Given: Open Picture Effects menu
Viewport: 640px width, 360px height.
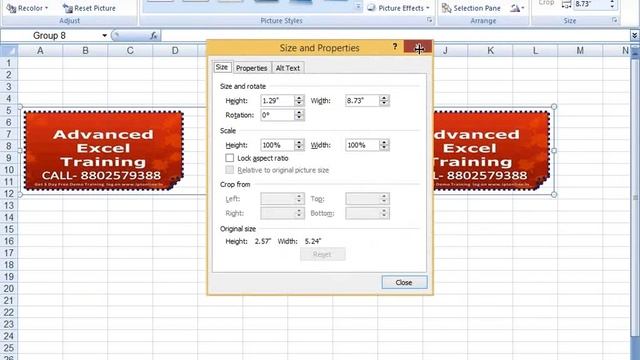Looking at the screenshot, I should pos(399,8).
